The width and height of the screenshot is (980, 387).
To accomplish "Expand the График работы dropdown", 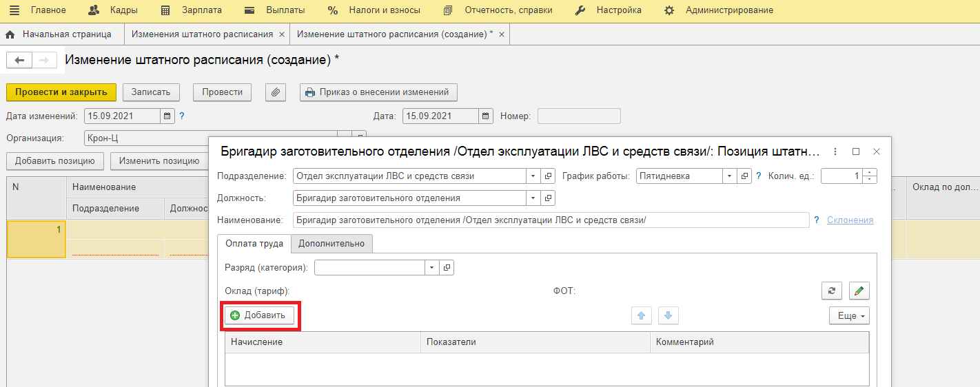I will click(730, 176).
